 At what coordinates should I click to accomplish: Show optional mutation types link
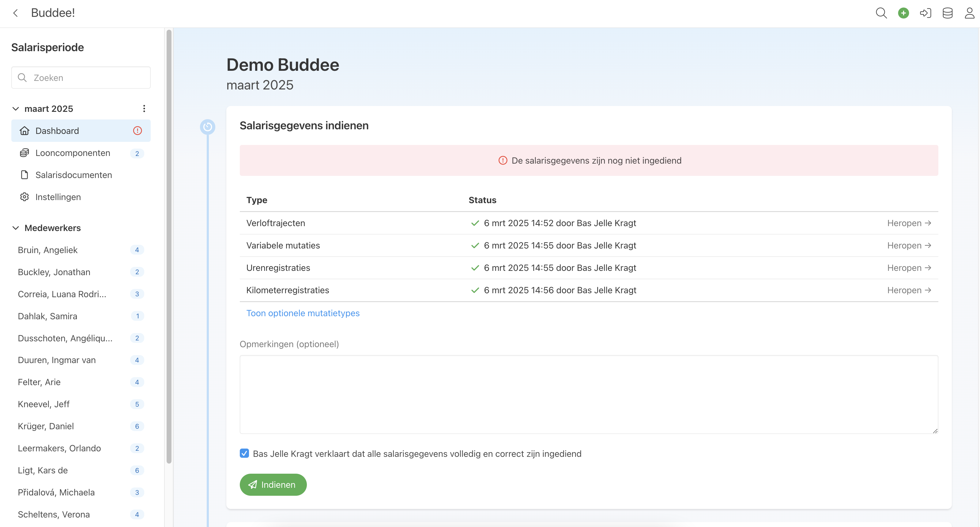tap(303, 313)
